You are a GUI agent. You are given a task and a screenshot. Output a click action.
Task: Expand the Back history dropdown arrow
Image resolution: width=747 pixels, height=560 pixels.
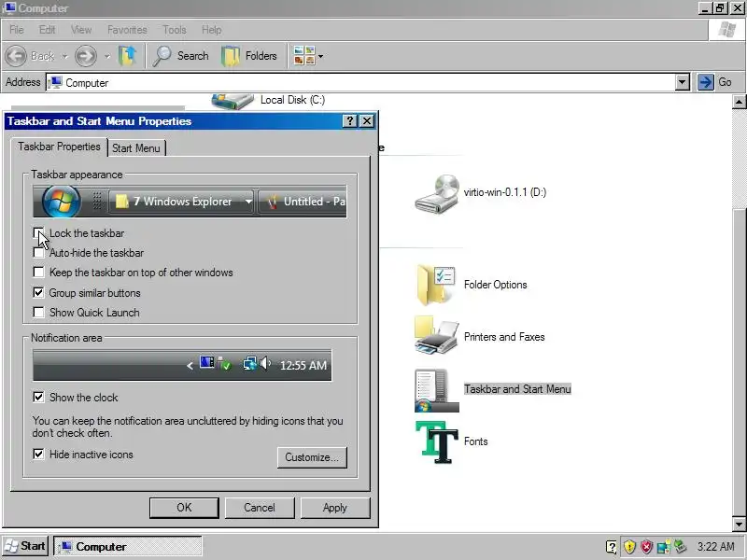64,56
